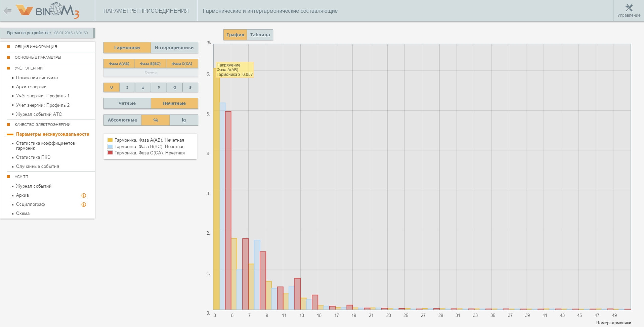Click the red Фаза C(CA) legend swatch
The height and width of the screenshot is (327, 644).
click(x=110, y=153)
